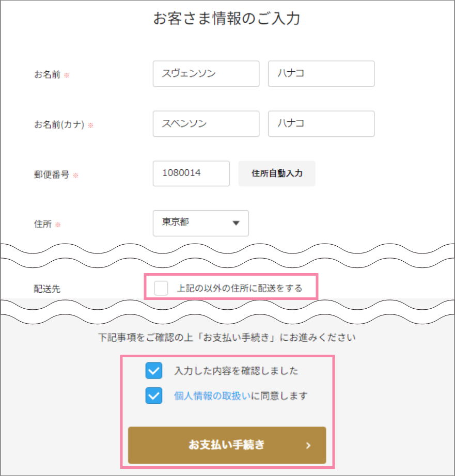
Task: Click the 住所自動入力 auto-fill button
Action: tap(276, 173)
